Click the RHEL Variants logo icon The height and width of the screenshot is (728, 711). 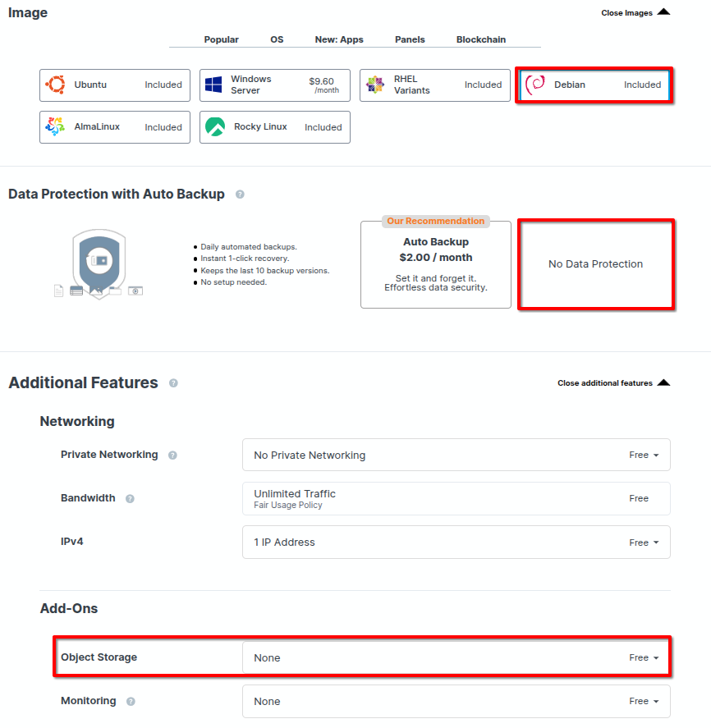(374, 85)
